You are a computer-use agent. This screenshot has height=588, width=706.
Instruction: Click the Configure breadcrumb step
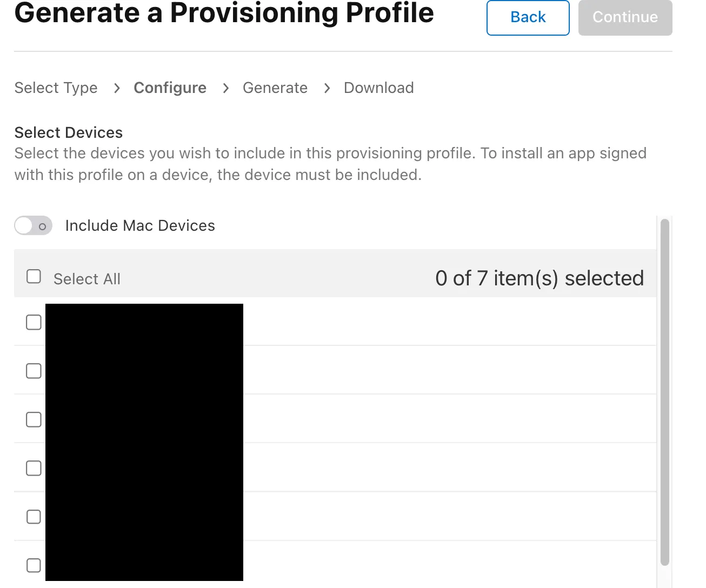170,88
